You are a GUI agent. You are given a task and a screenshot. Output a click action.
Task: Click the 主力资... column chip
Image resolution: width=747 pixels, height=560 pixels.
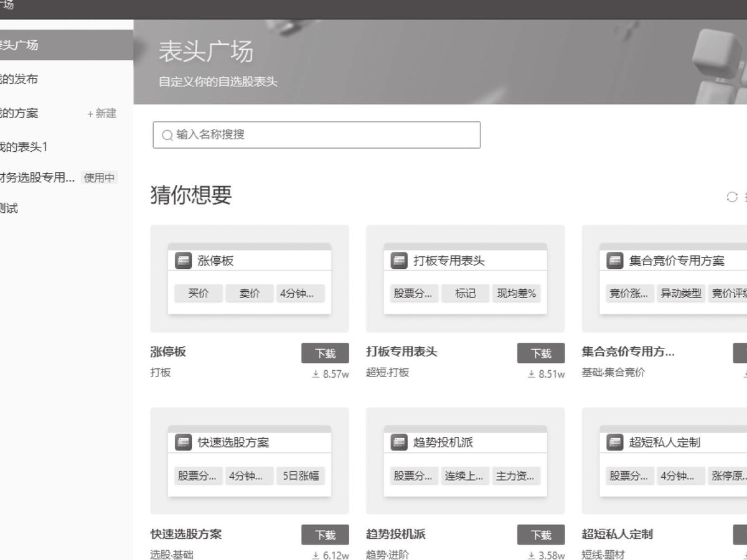pyautogui.click(x=516, y=476)
